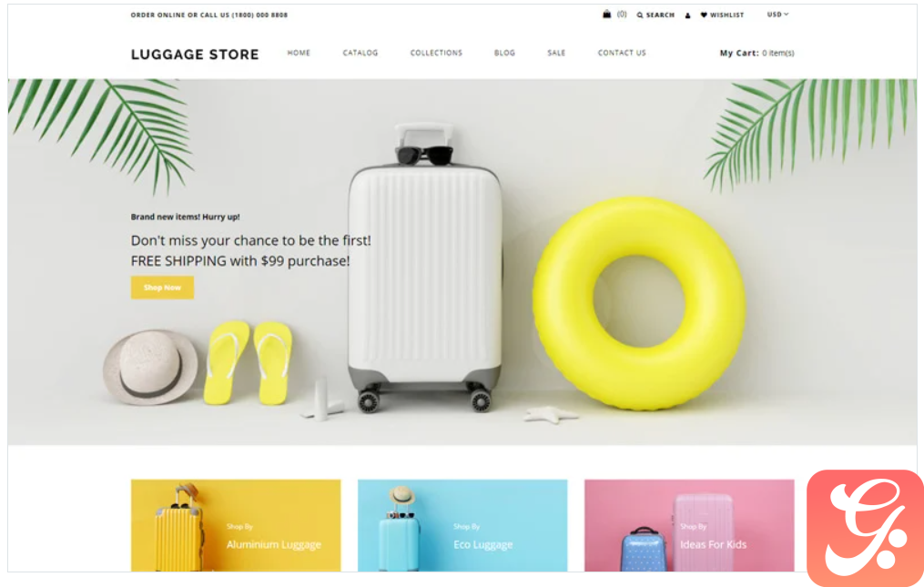Open the Collections menu

pyautogui.click(x=436, y=53)
